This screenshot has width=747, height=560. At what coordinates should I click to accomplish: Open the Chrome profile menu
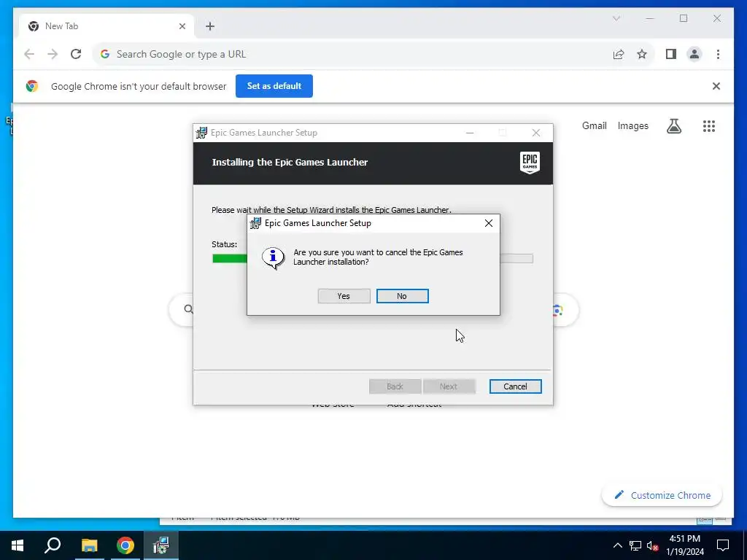click(x=694, y=54)
